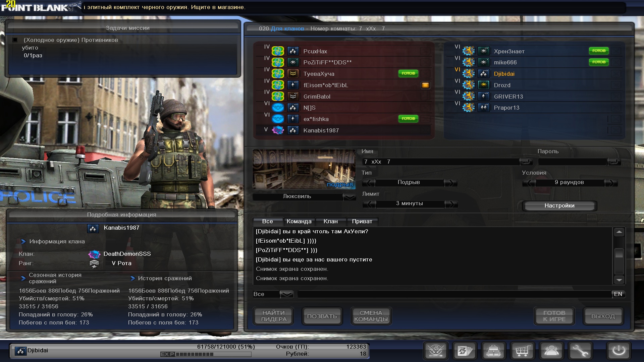Open the friends community icon

551,351
